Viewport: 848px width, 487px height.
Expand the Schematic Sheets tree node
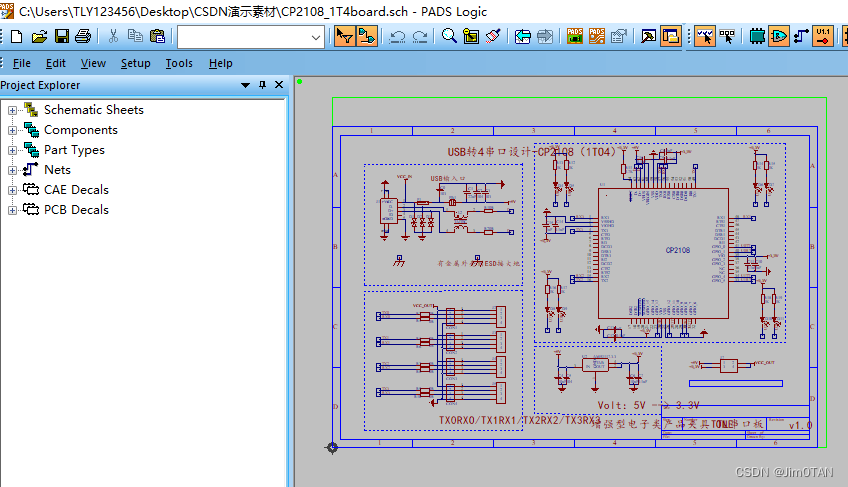12,110
